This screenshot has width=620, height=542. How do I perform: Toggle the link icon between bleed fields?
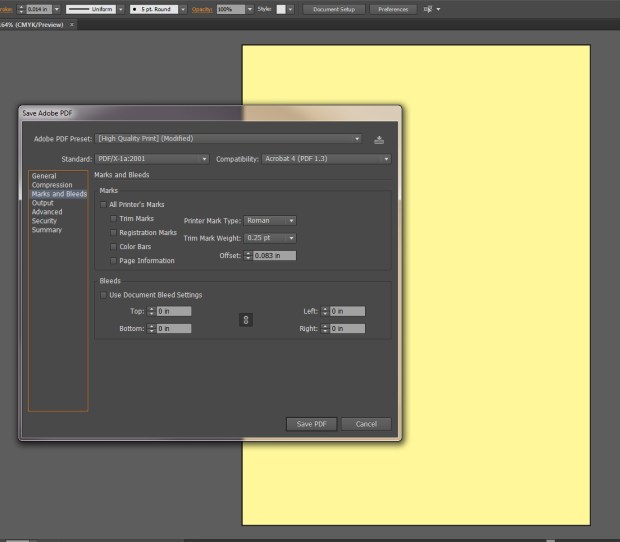(246, 320)
